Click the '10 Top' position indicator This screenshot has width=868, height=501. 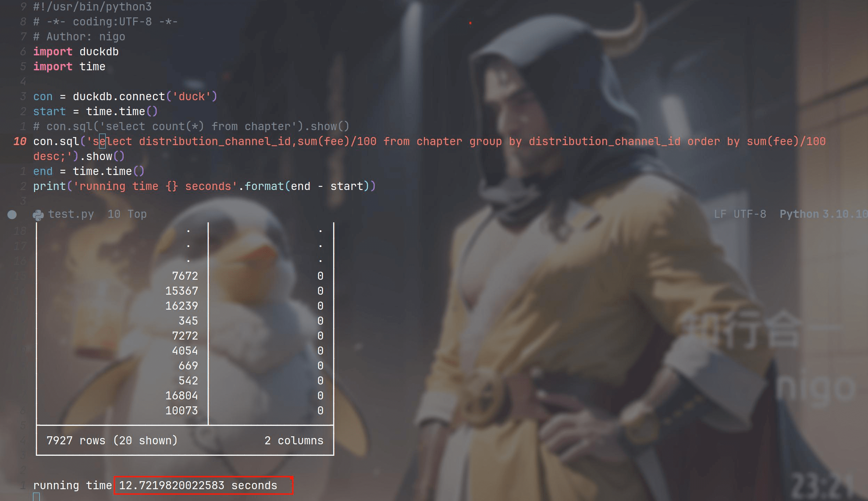(127, 214)
